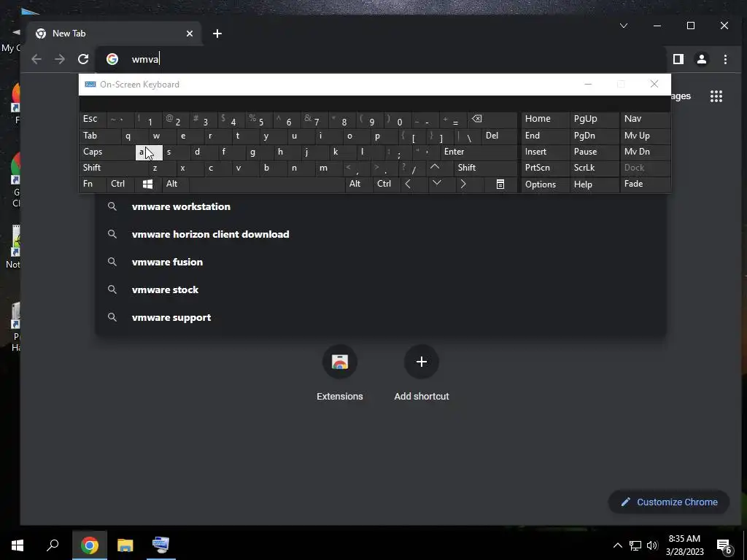Click the Chrome back arrow
Screen dimensions: 747x560
pyautogui.click(x=36, y=59)
